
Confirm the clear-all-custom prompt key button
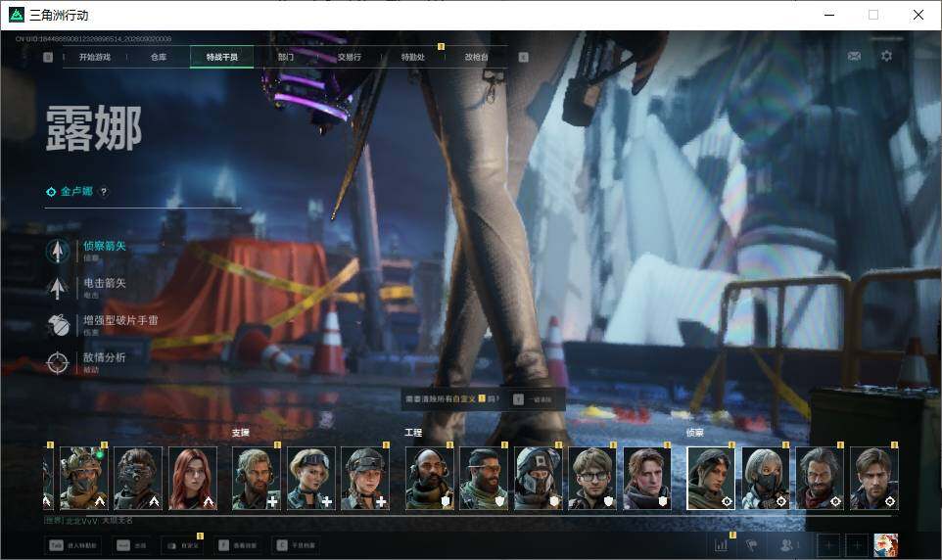[518, 399]
